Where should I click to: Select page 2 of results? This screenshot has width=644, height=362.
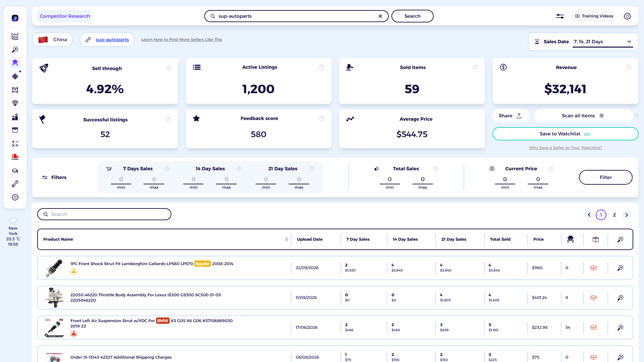[x=614, y=215]
